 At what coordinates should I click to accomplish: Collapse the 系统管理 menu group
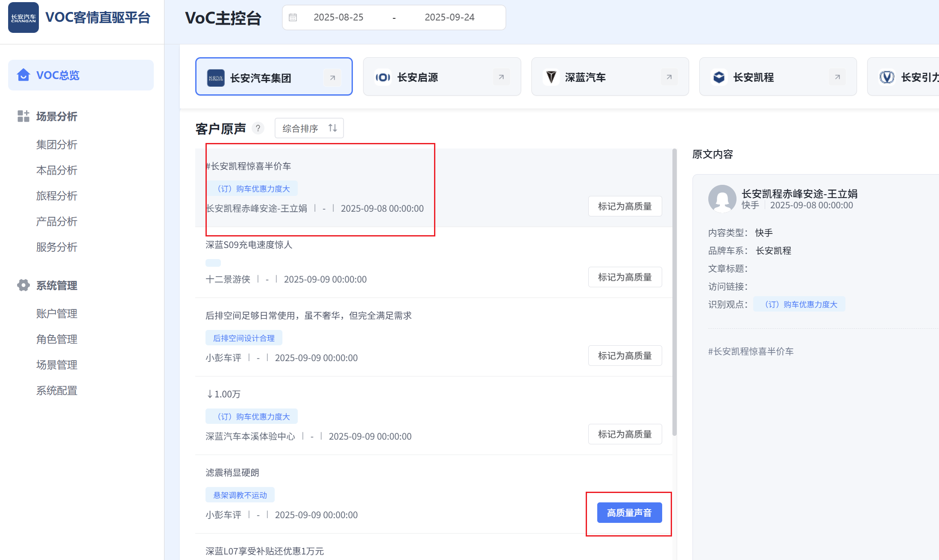tap(56, 286)
